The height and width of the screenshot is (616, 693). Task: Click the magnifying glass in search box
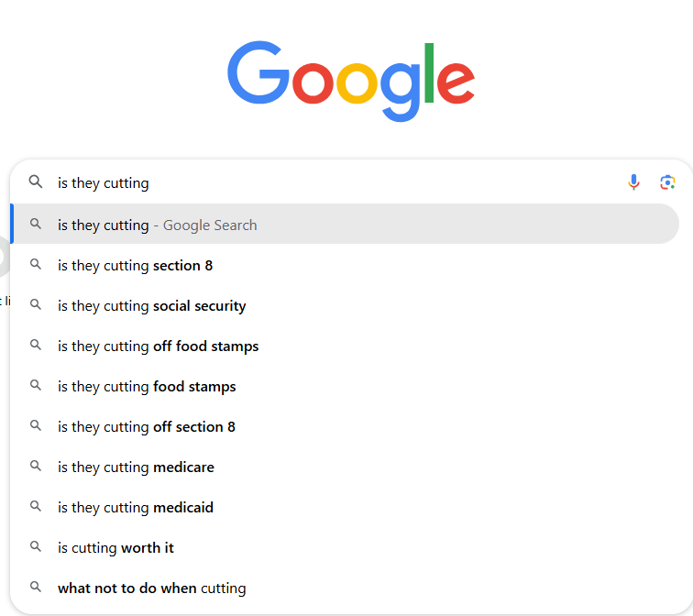pyautogui.click(x=36, y=182)
